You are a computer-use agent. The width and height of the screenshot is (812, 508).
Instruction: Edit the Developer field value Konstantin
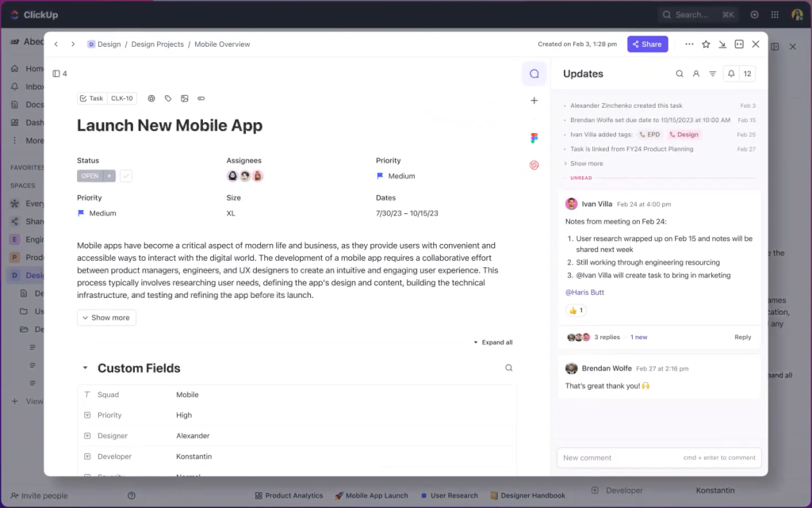tap(193, 456)
